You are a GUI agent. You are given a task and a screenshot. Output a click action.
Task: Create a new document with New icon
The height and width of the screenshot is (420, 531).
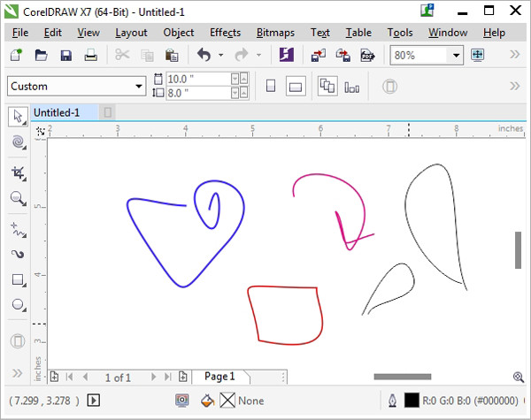17,55
